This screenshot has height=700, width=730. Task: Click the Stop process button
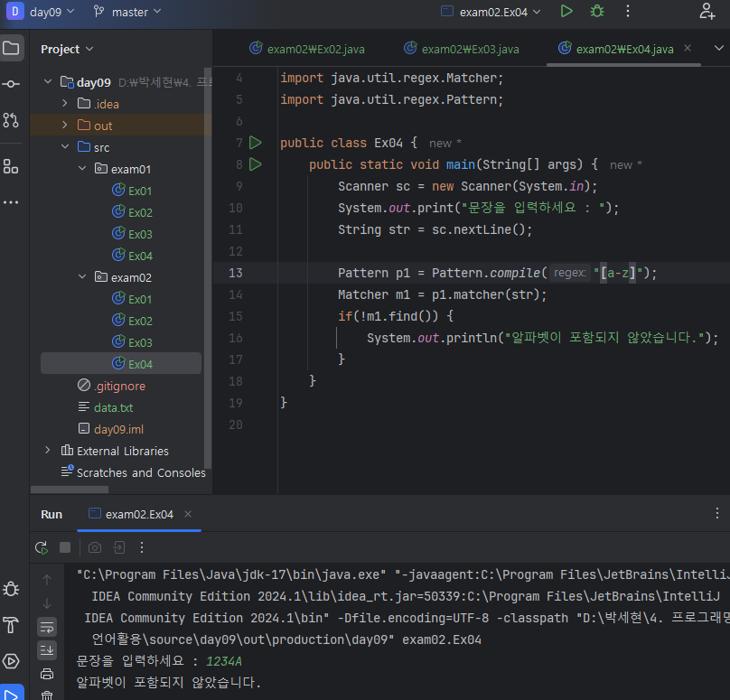[x=65, y=547]
